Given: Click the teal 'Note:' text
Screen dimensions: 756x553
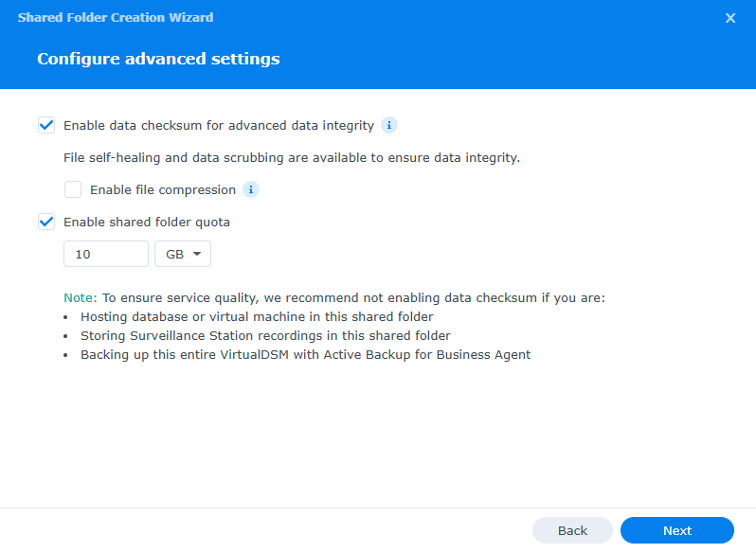Looking at the screenshot, I should [x=81, y=297].
